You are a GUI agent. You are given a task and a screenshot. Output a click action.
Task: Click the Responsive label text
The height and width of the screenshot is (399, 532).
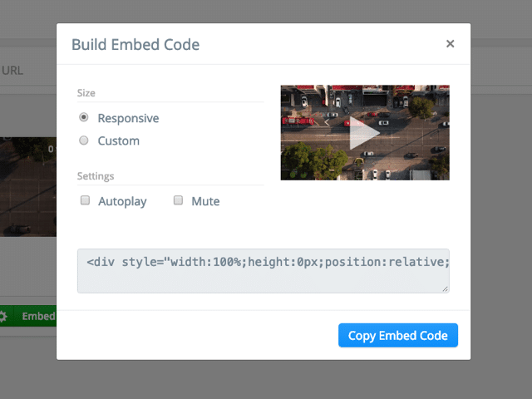click(128, 118)
